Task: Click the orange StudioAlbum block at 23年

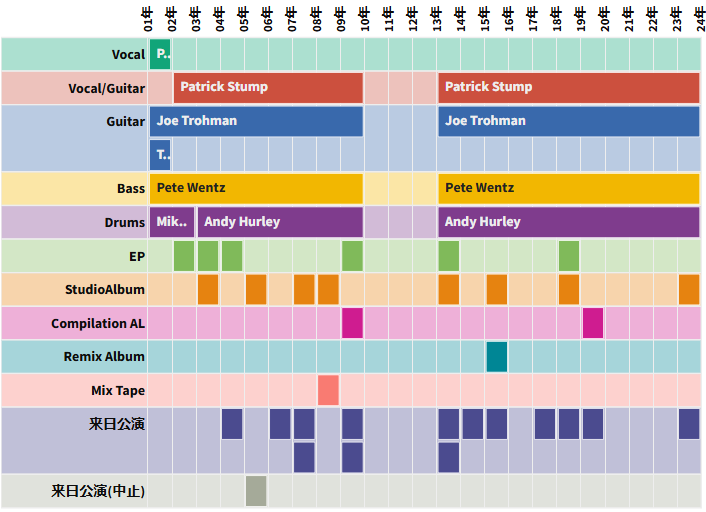Action: tap(689, 289)
